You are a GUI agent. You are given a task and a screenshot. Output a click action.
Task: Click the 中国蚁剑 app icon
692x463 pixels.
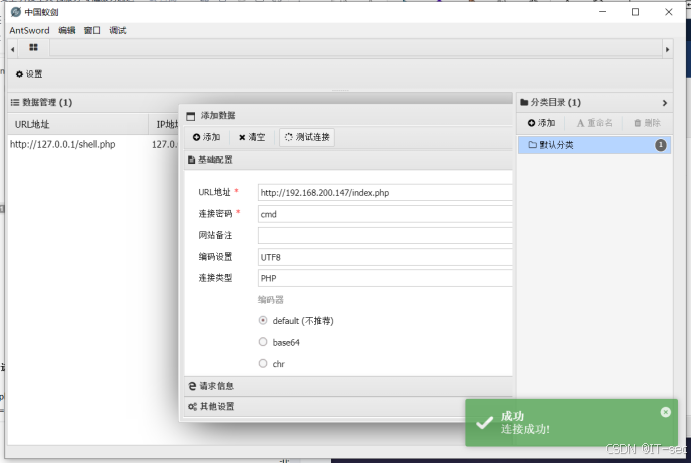pos(16,12)
